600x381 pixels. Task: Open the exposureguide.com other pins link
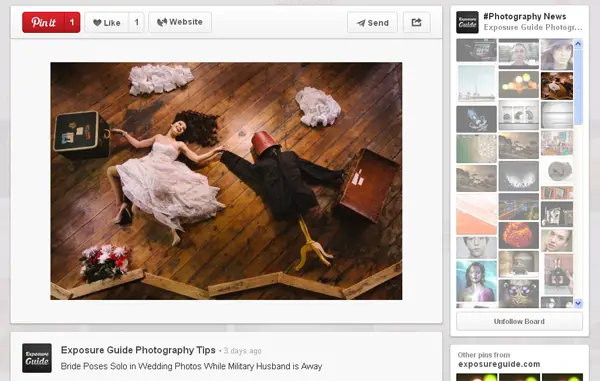pos(499,364)
